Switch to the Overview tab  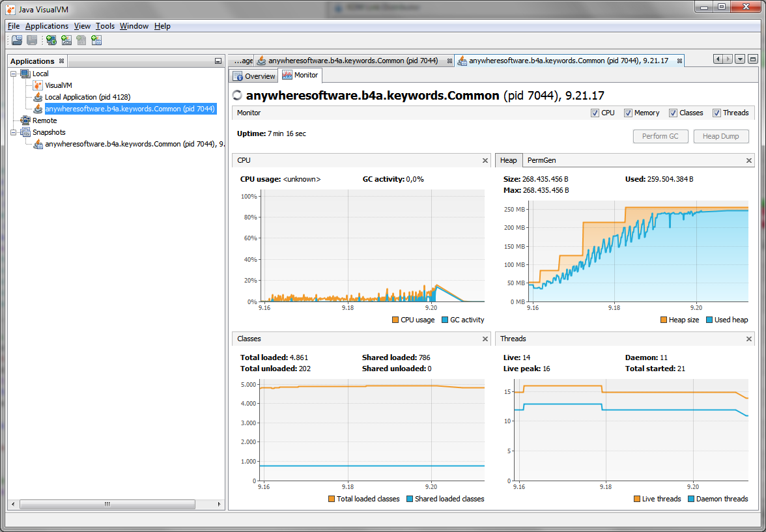point(253,76)
